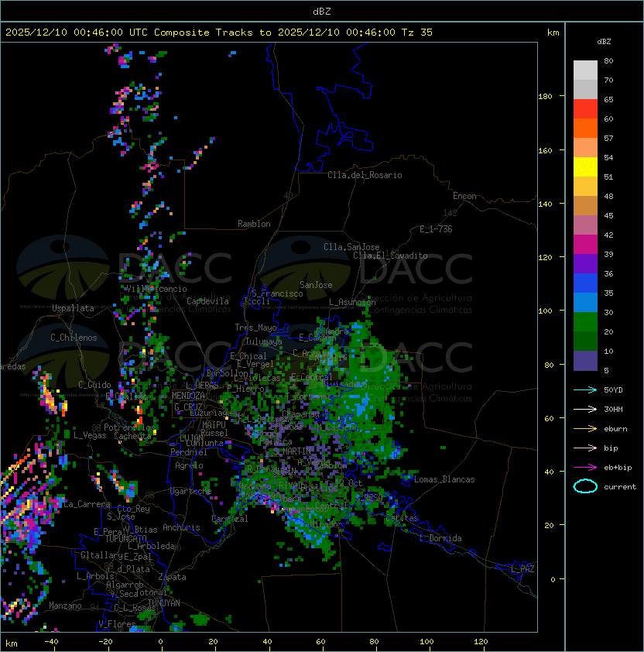Click the 'Encon' map label
This screenshot has width=644, height=652.
pyautogui.click(x=464, y=196)
